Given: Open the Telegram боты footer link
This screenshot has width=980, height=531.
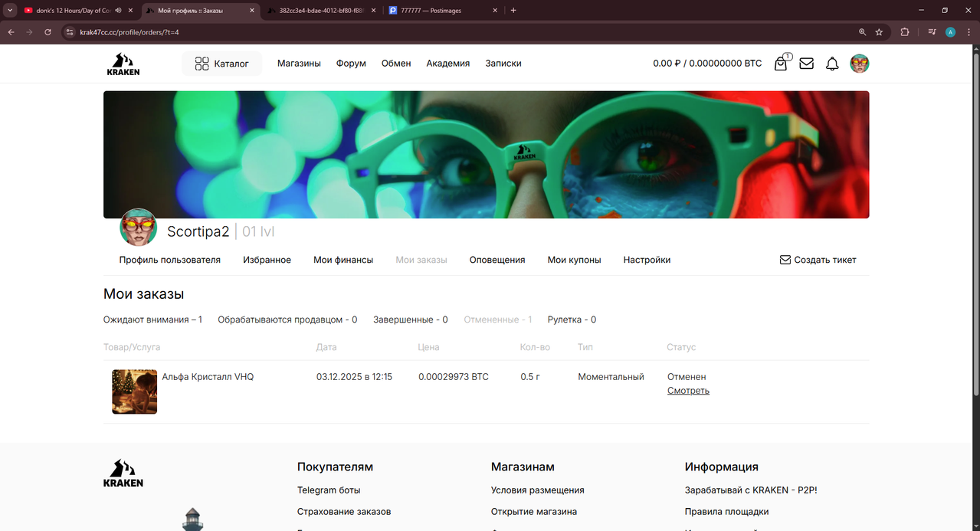Looking at the screenshot, I should point(329,490).
